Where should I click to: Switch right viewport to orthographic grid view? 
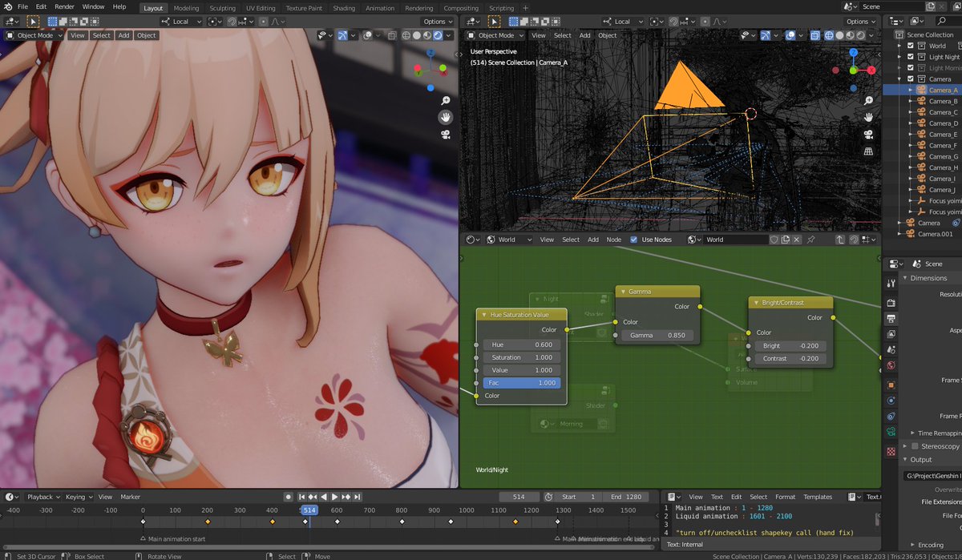pos(868,151)
